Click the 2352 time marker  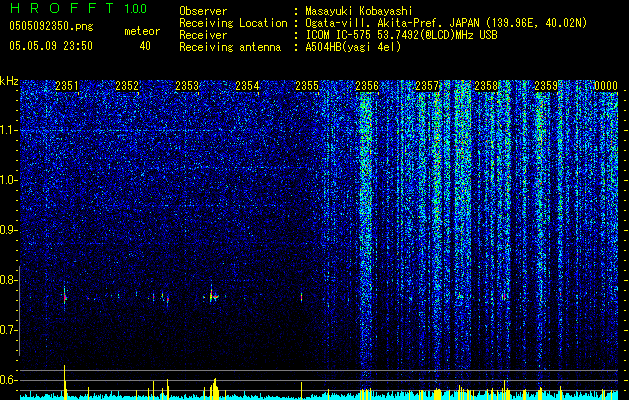(127, 86)
